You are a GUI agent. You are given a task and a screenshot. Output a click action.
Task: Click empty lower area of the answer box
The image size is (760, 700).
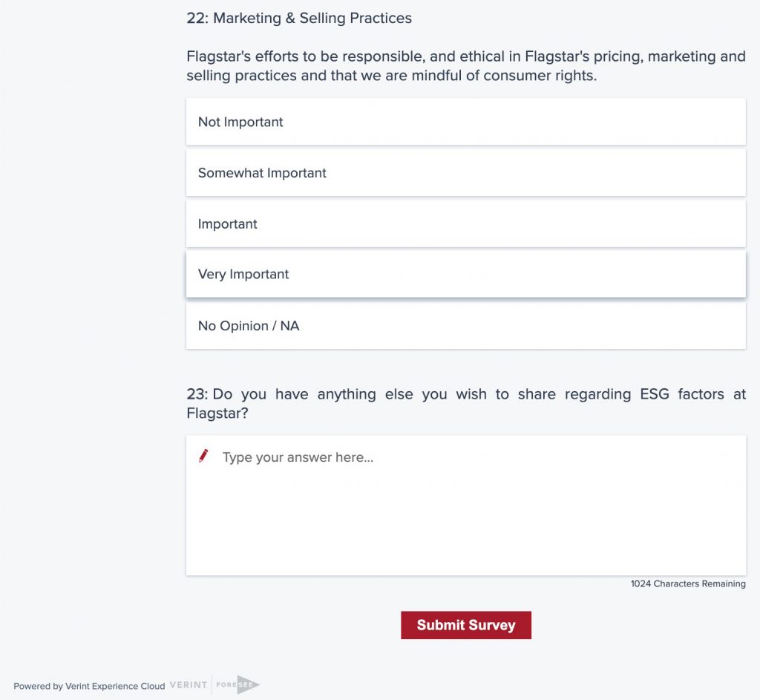tap(466, 533)
